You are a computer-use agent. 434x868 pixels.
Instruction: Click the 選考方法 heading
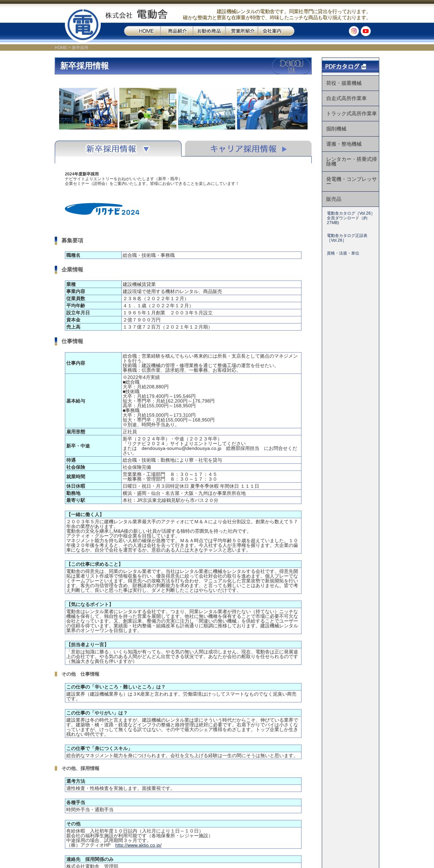(x=183, y=781)
